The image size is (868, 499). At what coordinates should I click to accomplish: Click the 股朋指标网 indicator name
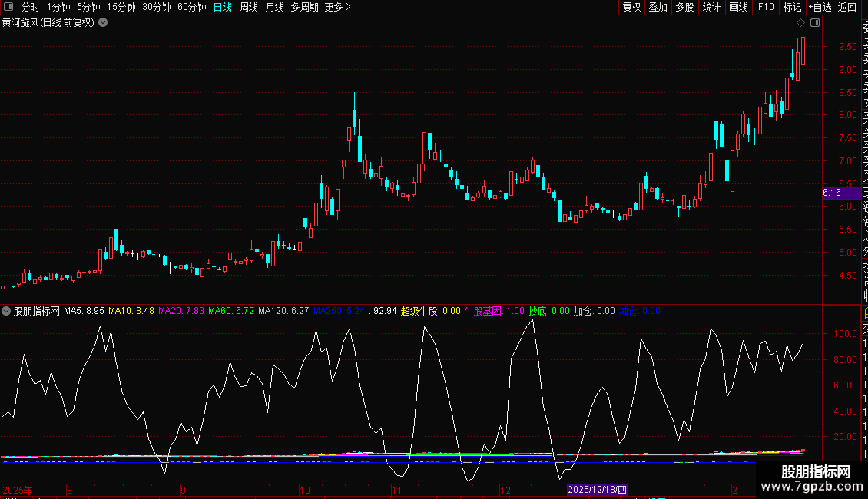[x=37, y=311]
